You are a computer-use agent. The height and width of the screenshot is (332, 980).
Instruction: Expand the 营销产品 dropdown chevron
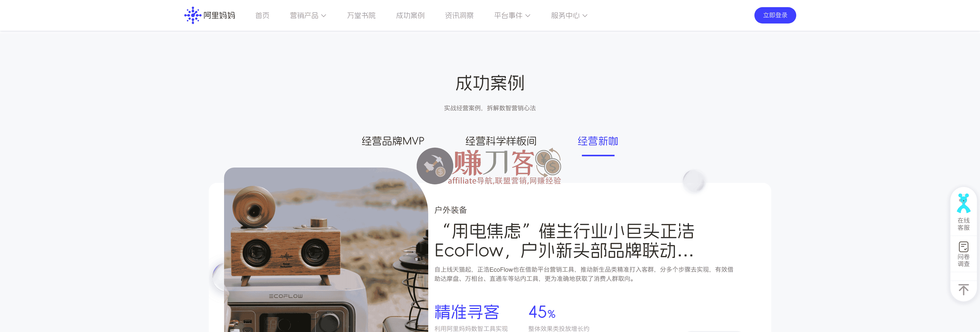(324, 16)
